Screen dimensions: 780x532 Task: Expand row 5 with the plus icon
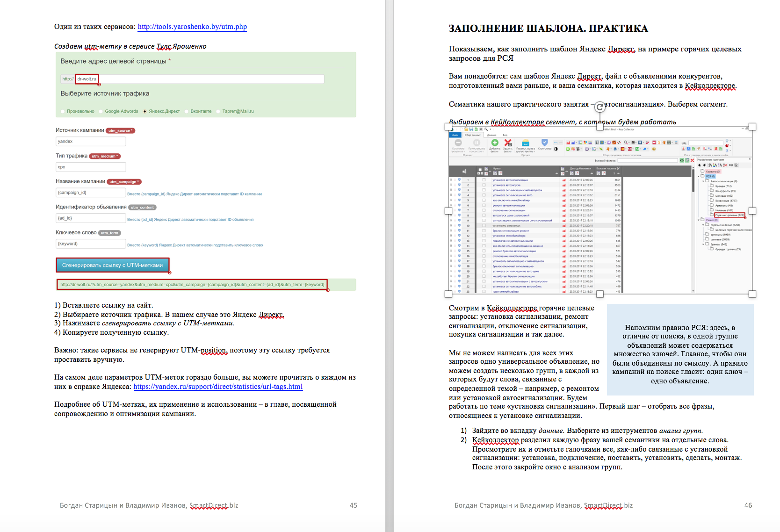coord(451,200)
